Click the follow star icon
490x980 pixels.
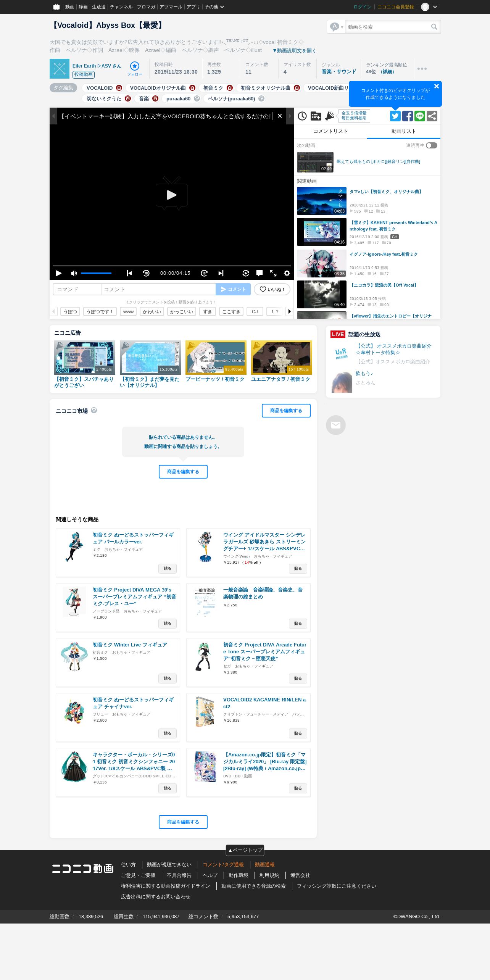[135, 66]
